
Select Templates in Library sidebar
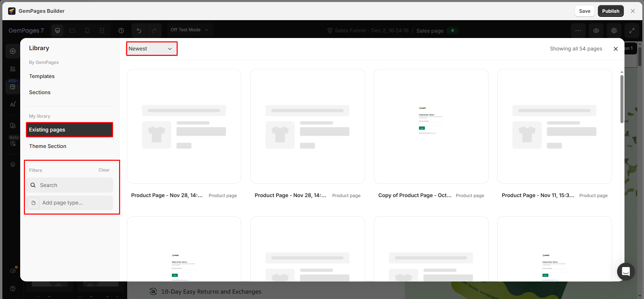click(42, 76)
